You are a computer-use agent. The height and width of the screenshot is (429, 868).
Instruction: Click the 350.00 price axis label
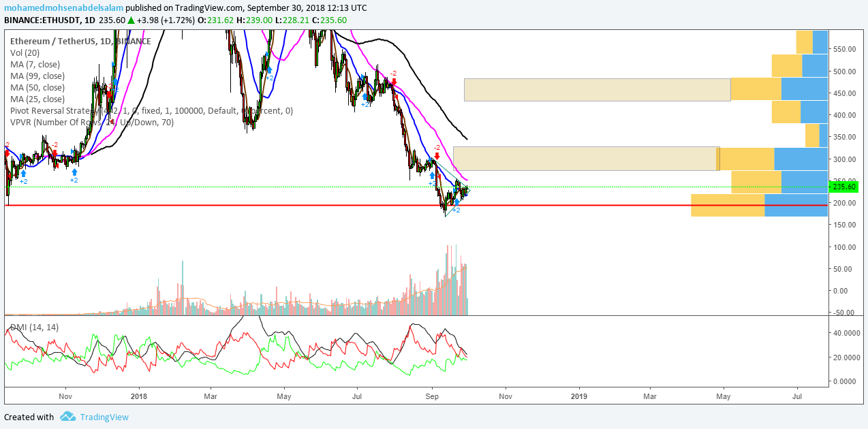coord(844,138)
